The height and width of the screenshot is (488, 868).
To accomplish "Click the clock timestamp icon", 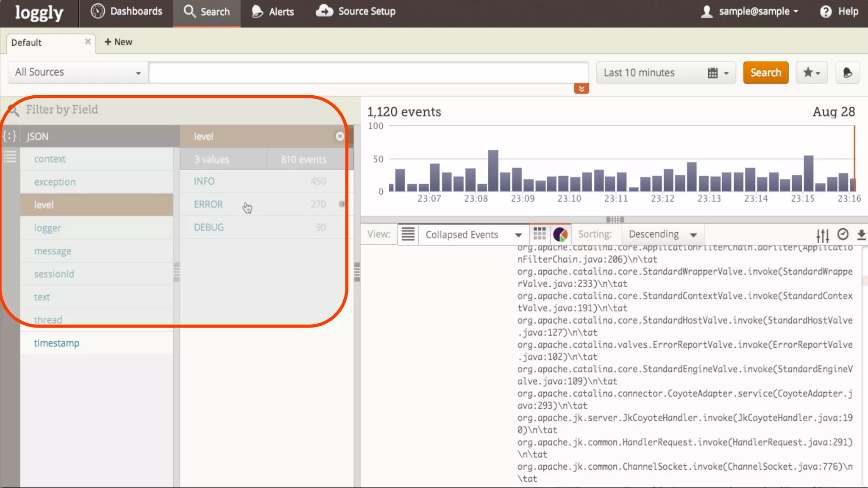I will coord(843,234).
